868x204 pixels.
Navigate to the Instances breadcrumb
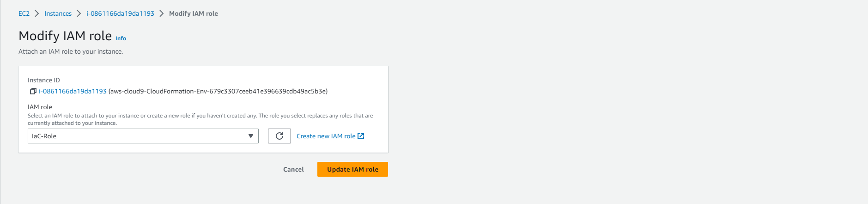(x=58, y=13)
